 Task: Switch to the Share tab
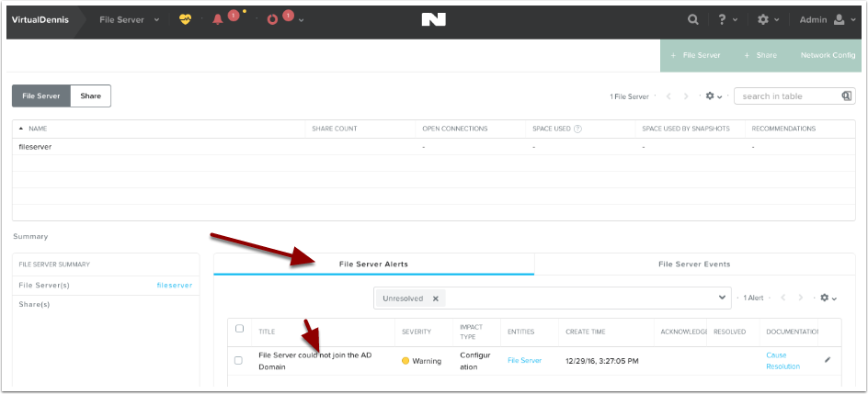[x=90, y=96]
